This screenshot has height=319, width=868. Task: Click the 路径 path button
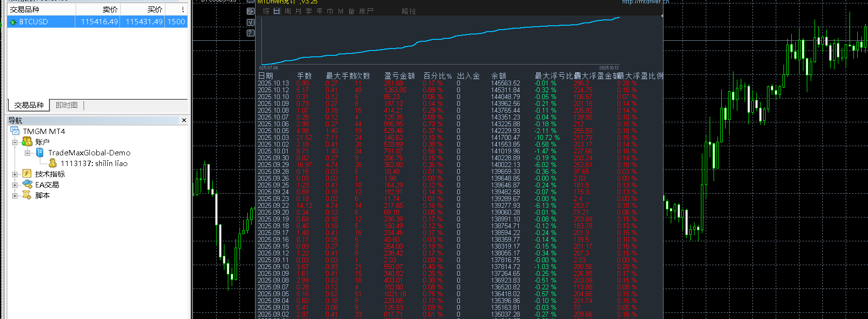409,11
